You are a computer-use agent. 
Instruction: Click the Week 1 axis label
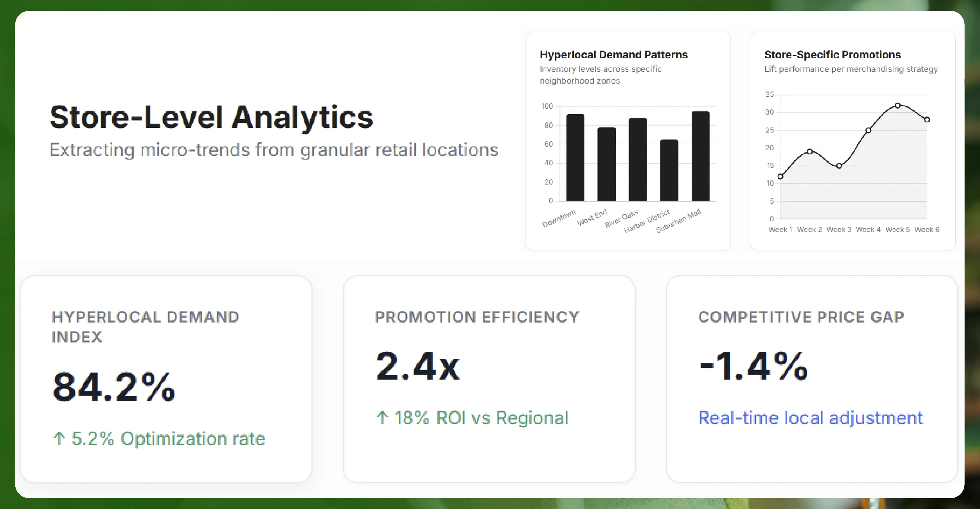(780, 230)
